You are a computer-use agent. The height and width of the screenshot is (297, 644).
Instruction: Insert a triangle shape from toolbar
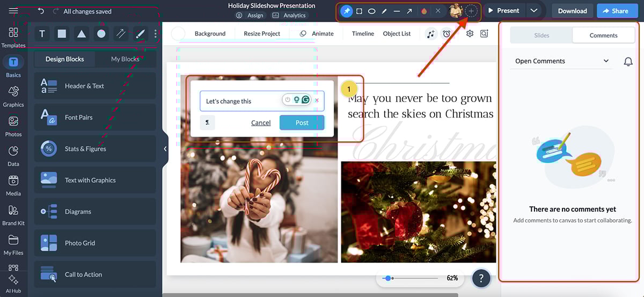(81, 34)
